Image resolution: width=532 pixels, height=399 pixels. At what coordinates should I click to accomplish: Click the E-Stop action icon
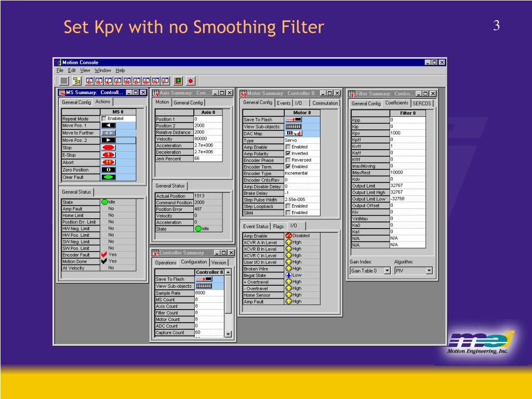coord(109,155)
